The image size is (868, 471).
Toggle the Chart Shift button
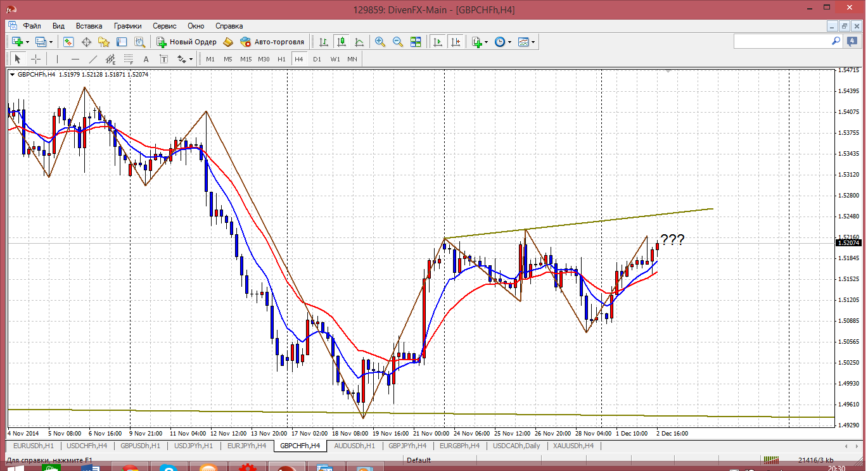(x=455, y=42)
